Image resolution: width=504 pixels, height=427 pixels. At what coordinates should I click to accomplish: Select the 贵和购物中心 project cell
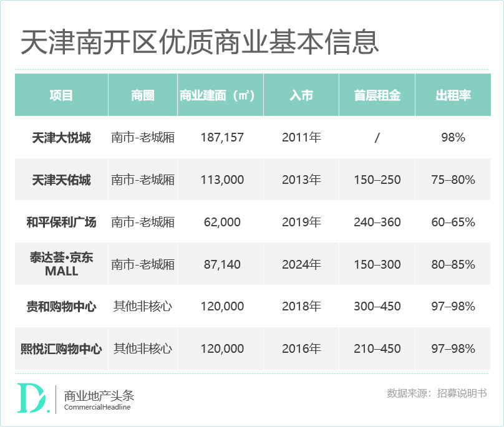tap(61, 306)
